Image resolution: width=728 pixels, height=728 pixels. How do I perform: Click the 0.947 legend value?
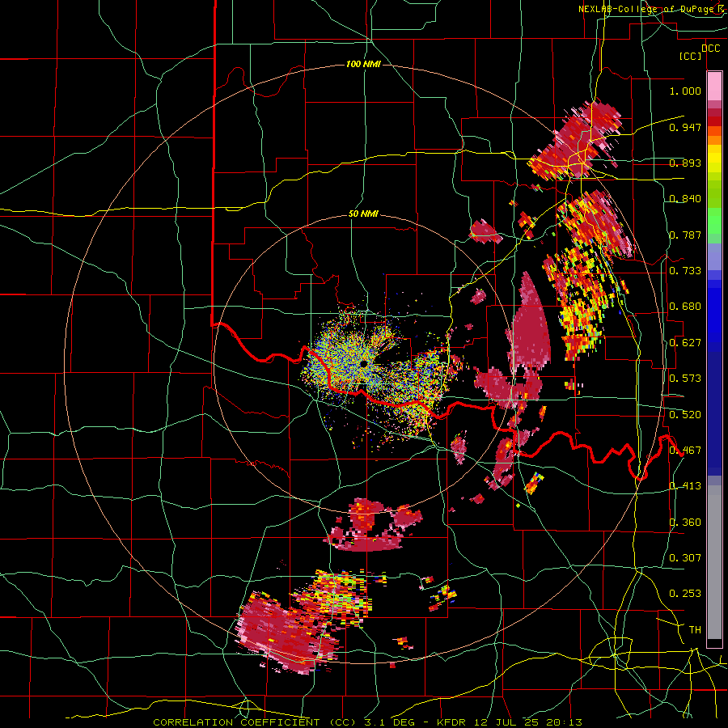tap(685, 127)
